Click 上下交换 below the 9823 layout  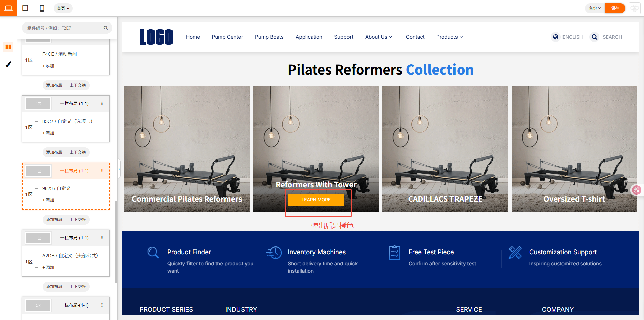(78, 220)
